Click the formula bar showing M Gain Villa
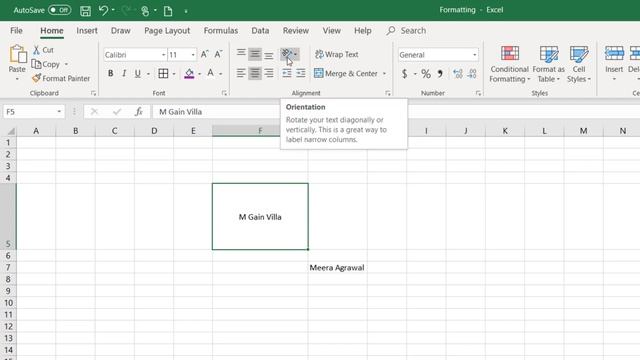The height and width of the screenshot is (360, 640). click(x=396, y=111)
